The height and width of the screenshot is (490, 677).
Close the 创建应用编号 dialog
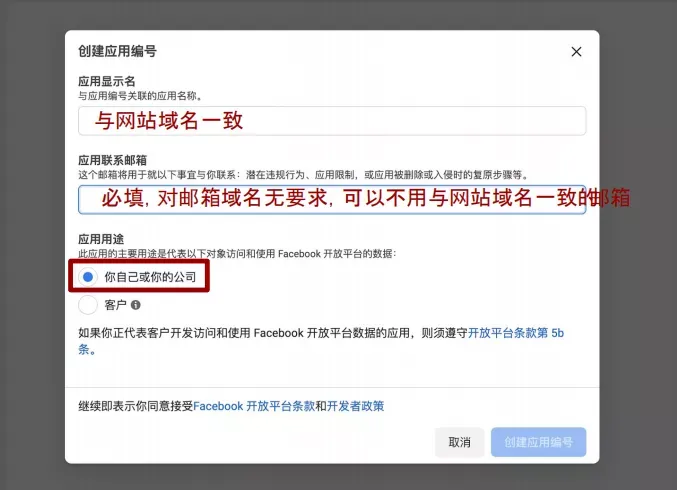click(x=576, y=52)
